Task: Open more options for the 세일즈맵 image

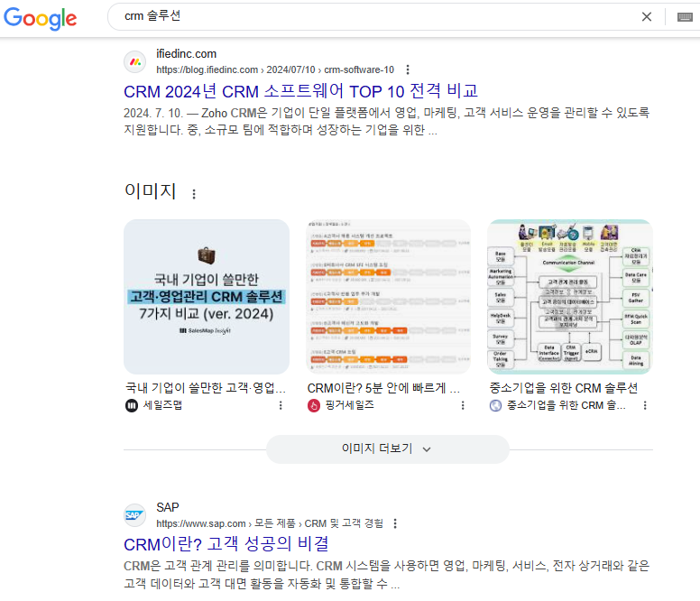Action: 281,405
